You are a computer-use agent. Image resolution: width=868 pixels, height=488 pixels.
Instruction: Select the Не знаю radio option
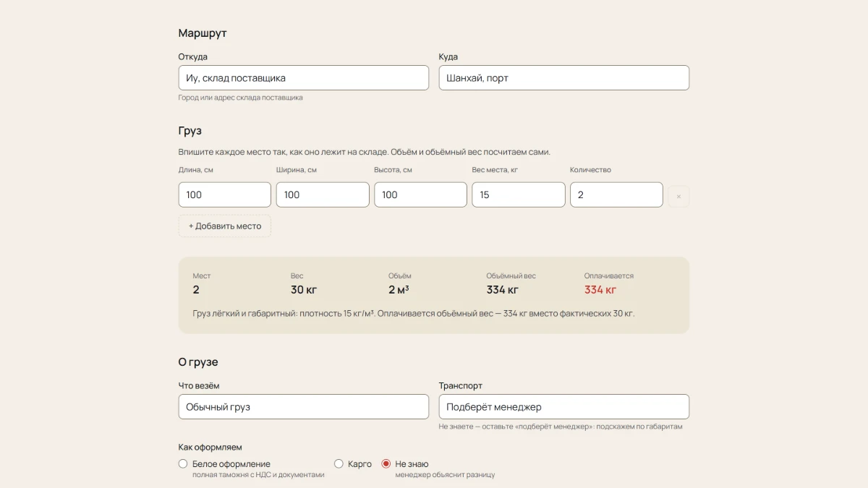[386, 464]
